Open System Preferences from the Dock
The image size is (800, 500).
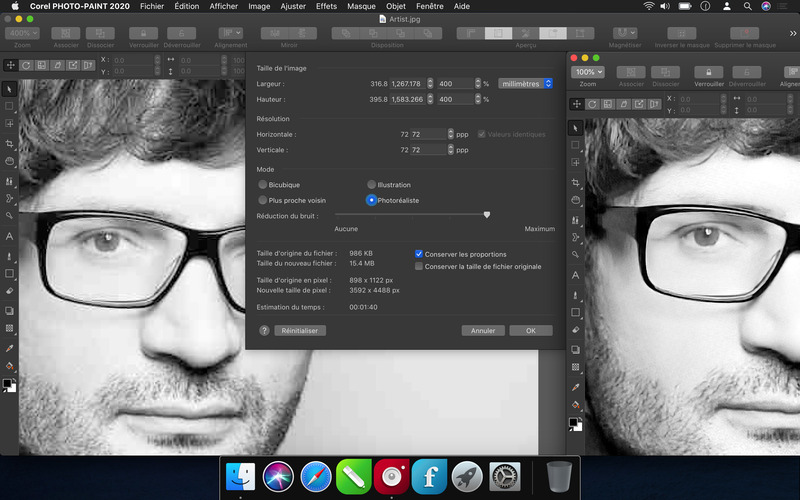(x=505, y=477)
